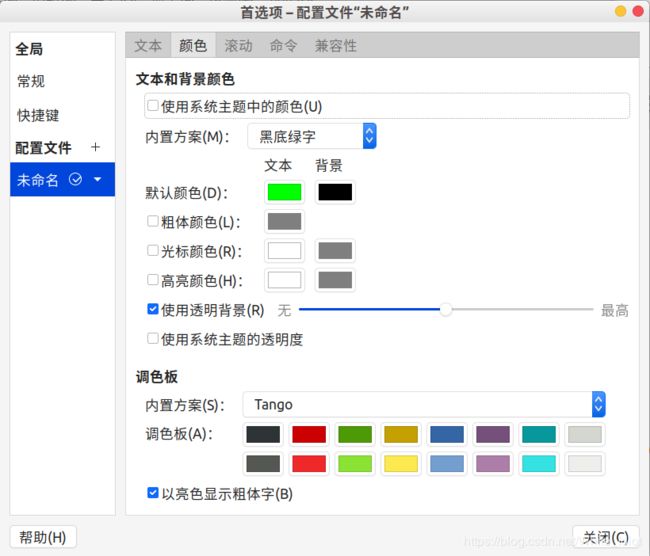Click the 关闭(C) button
Image resolution: width=650 pixels, height=556 pixels.
point(606,537)
